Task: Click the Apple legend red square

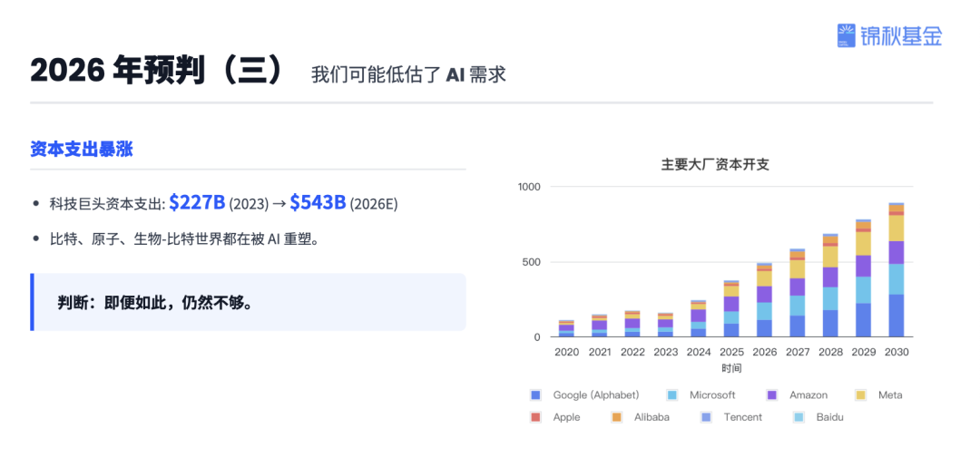Action: [535, 417]
